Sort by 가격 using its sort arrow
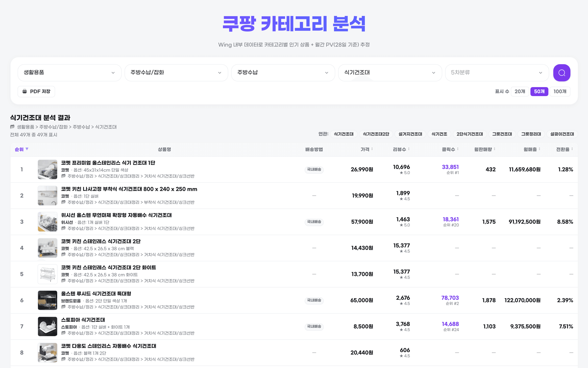 coord(372,149)
